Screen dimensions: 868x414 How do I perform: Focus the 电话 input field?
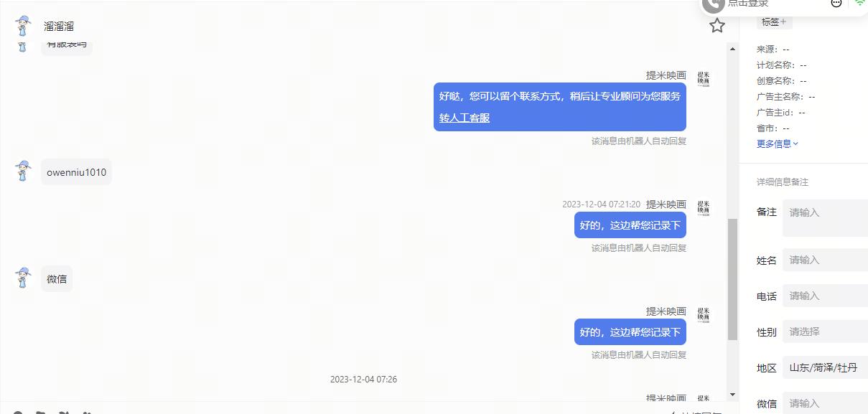coord(825,296)
